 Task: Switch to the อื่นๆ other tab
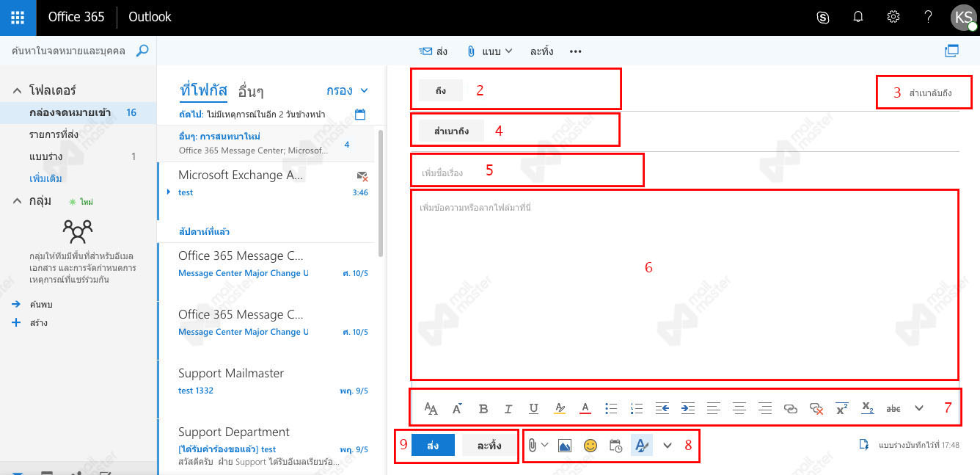[251, 91]
